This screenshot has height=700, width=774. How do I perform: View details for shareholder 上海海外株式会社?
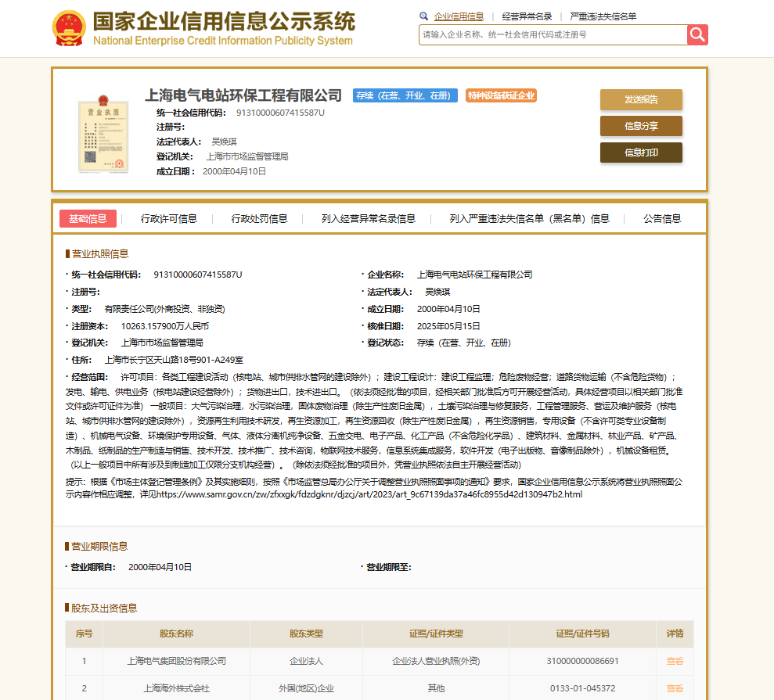(x=675, y=688)
